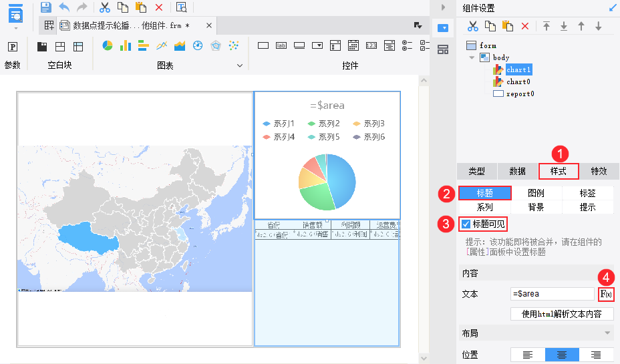Image resolution: width=620 pixels, height=364 pixels.
Task: Click the F(x) formula button
Action: 606,294
